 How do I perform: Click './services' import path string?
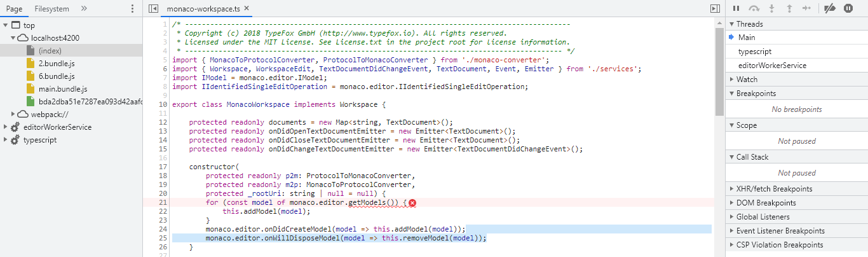614,69
